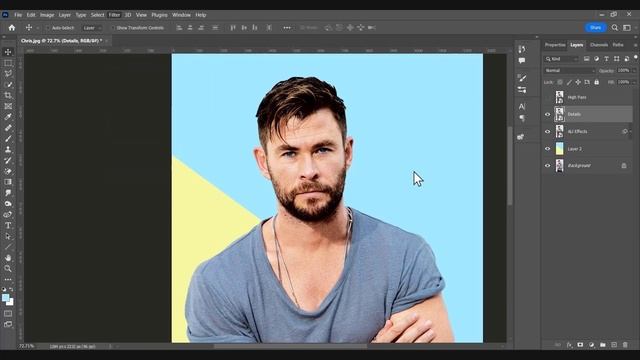This screenshot has width=640, height=360.
Task: Click the Create new group folder icon
Action: (602, 345)
